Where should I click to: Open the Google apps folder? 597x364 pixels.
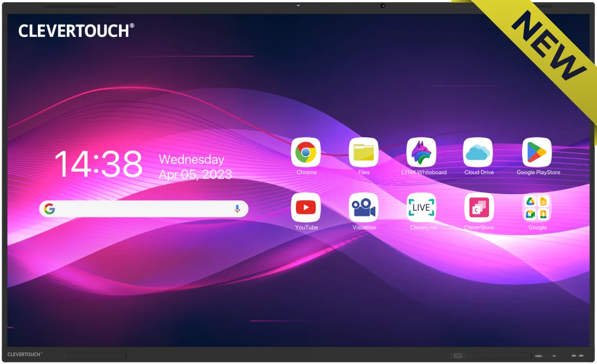[x=537, y=207]
